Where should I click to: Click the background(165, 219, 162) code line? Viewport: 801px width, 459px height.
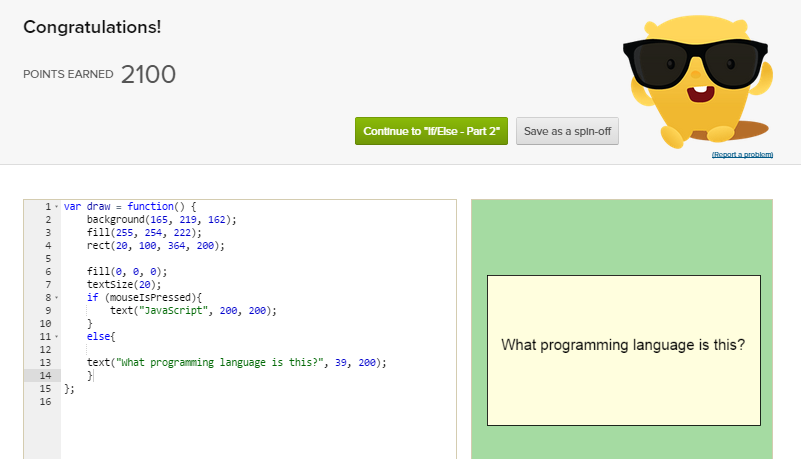161,219
